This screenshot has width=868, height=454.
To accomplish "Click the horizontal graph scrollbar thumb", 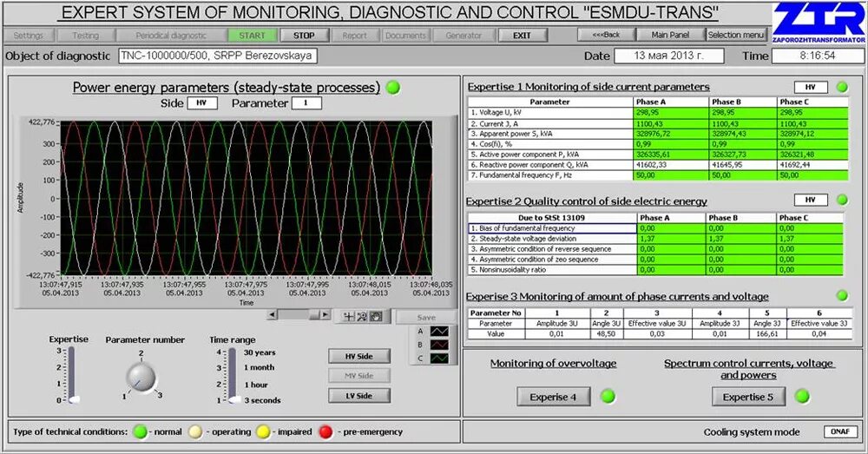I will (x=314, y=314).
